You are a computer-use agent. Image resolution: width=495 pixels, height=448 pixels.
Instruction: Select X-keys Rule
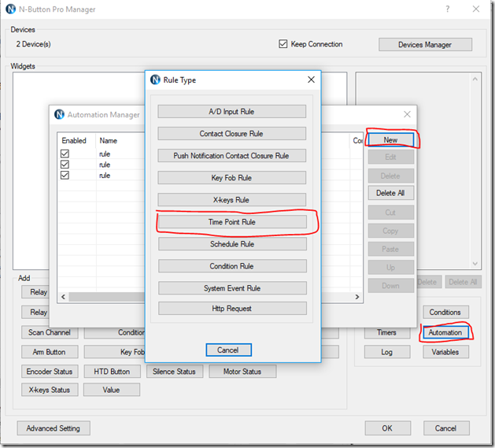coord(231,200)
